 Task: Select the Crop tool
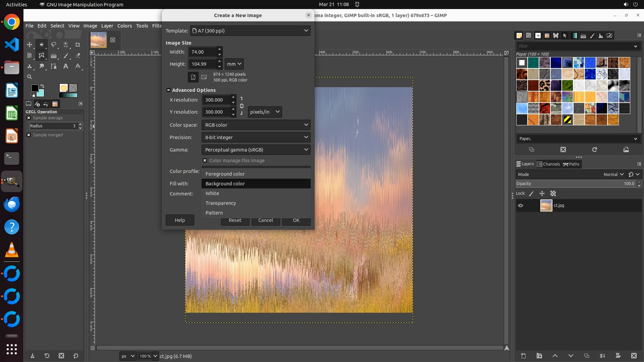pos(78,45)
